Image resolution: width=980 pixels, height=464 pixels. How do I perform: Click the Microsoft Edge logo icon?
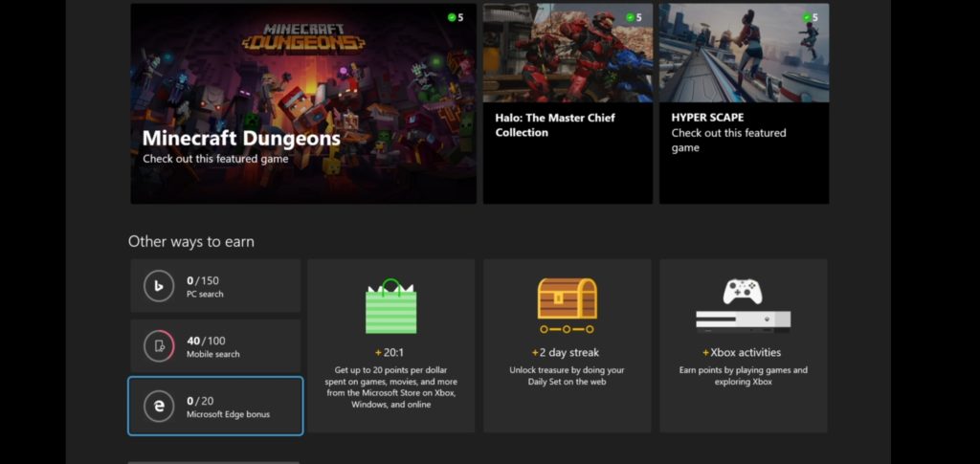click(x=159, y=406)
